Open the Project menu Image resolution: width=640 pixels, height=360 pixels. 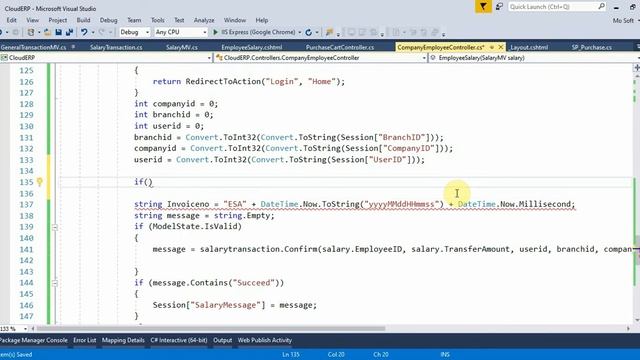tap(58, 20)
